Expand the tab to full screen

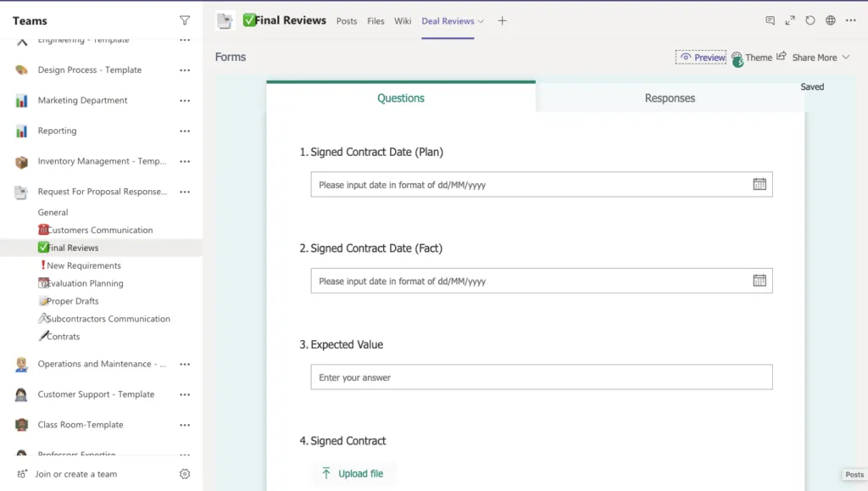[790, 20]
